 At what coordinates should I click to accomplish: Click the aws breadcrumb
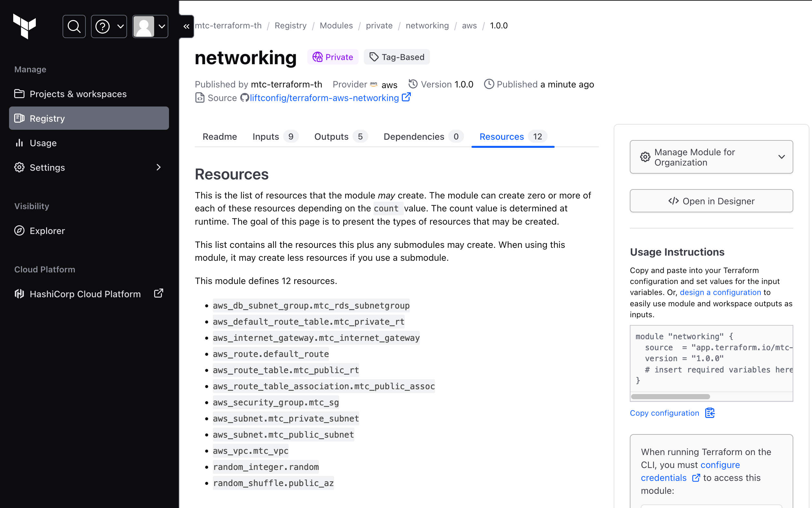(x=469, y=25)
